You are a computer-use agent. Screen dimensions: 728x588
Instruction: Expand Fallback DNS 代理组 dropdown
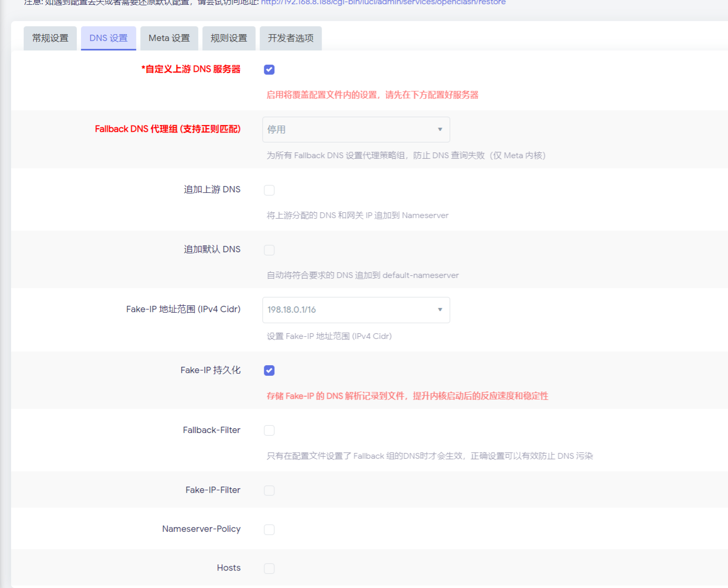(355, 130)
